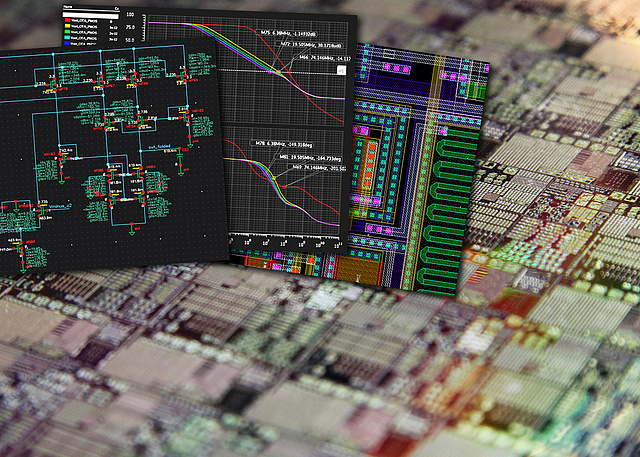Image resolution: width=640 pixels, height=457 pixels.
Task: Select marker M66 label at 74.146MHz
Action: (322, 59)
